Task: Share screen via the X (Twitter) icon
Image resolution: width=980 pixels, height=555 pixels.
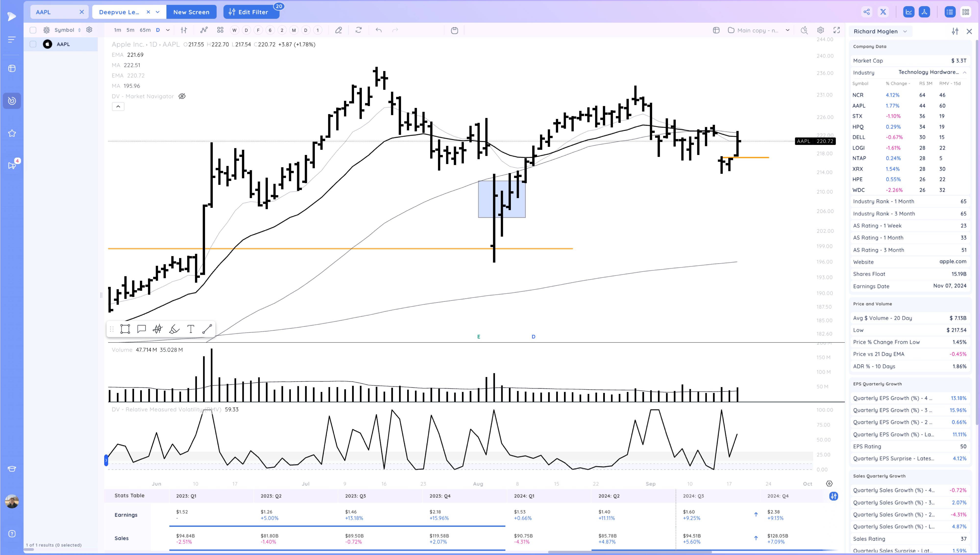Action: click(883, 12)
